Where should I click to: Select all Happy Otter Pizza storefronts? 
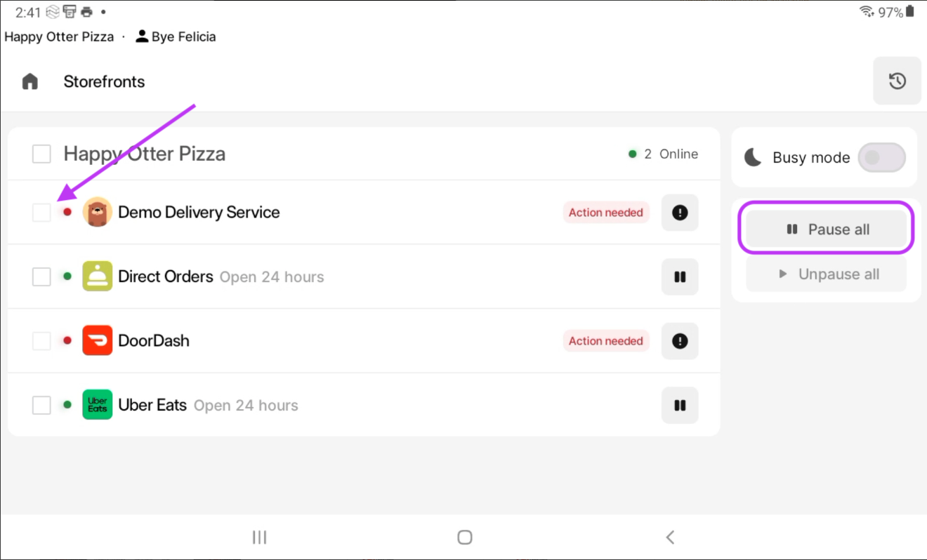click(41, 154)
